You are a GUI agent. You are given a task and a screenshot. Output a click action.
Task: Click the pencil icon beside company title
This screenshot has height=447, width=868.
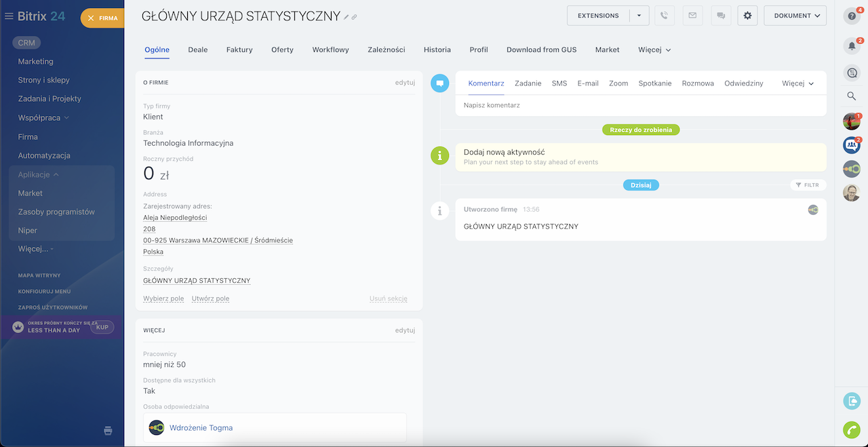pyautogui.click(x=347, y=17)
